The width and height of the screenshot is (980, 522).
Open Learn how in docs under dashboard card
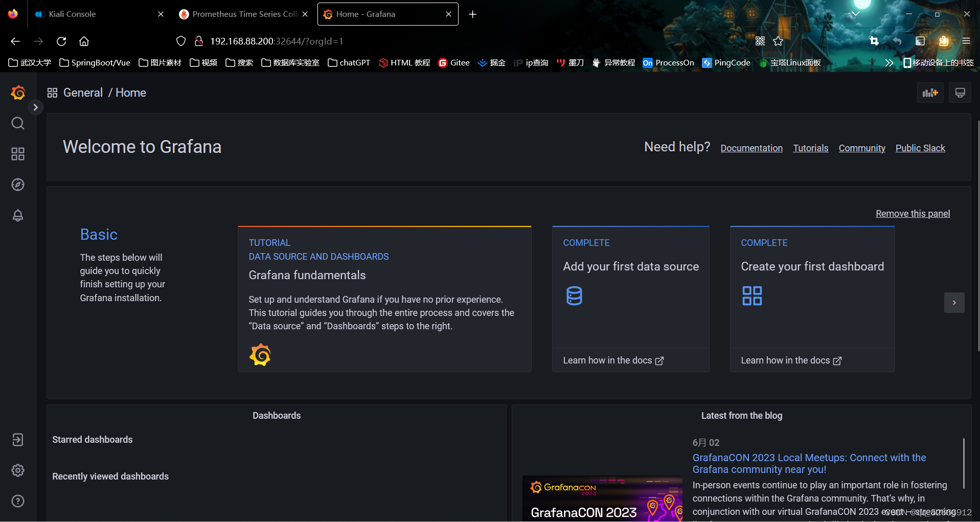coord(791,360)
